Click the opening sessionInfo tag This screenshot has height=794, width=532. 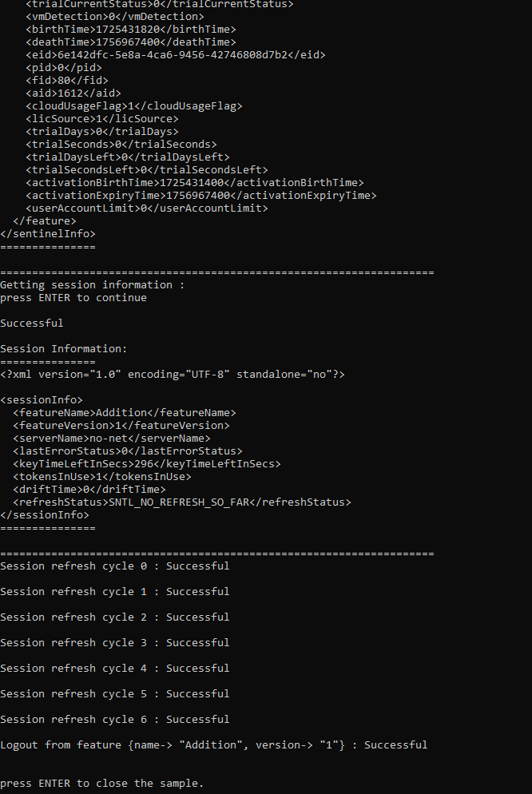click(42, 400)
